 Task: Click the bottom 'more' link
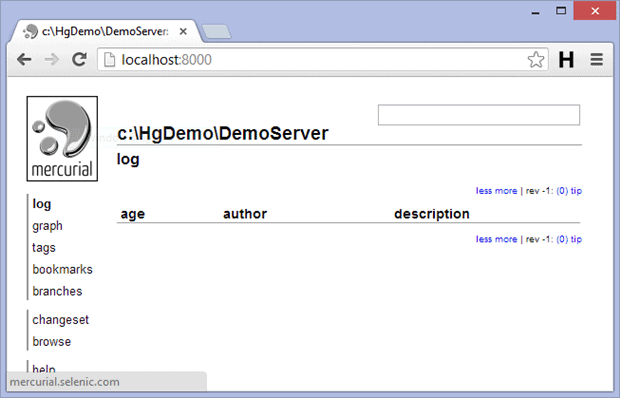506,239
